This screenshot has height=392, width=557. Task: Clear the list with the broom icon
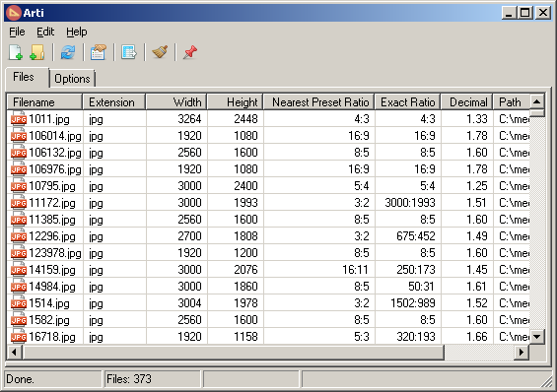pyautogui.click(x=160, y=52)
